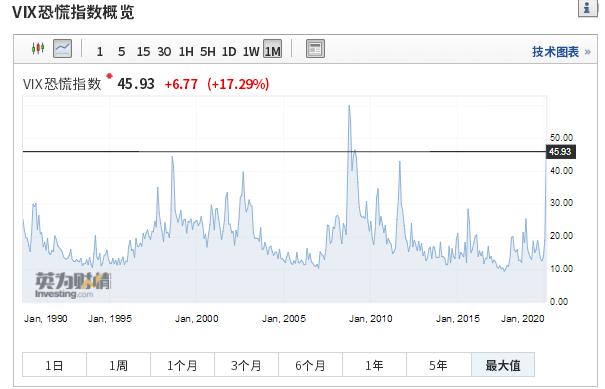Choose the 1D interval

coord(229,51)
